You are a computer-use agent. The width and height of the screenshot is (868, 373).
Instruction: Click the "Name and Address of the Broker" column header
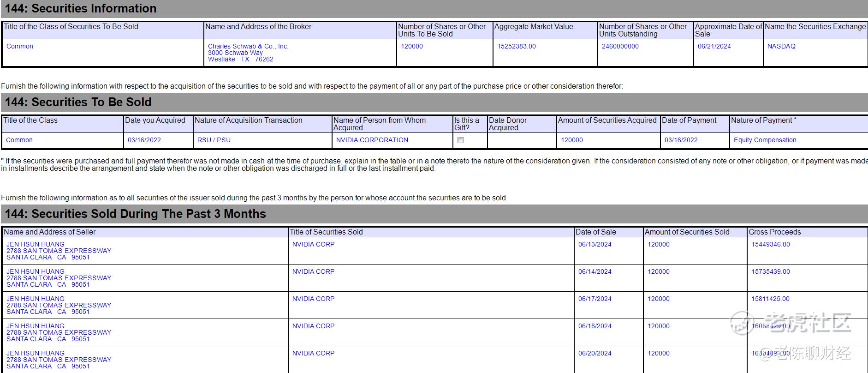[258, 27]
